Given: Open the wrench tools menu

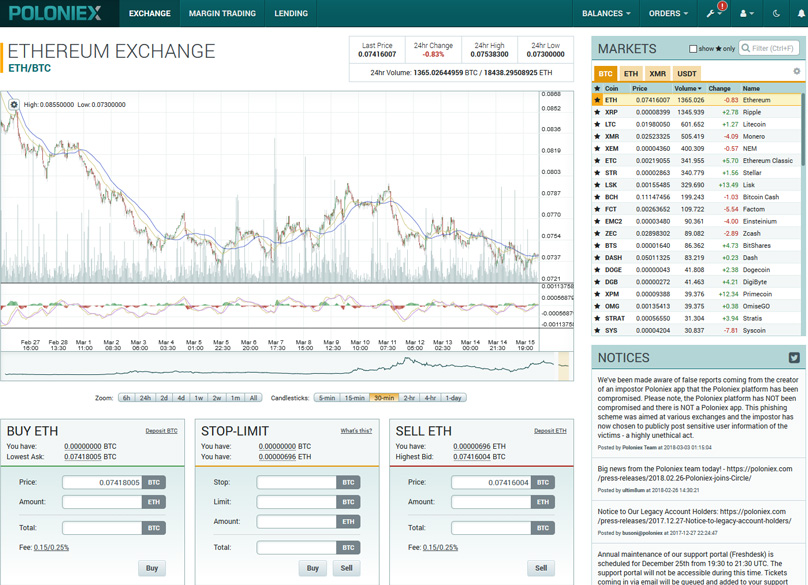Looking at the screenshot, I should click(x=714, y=13).
